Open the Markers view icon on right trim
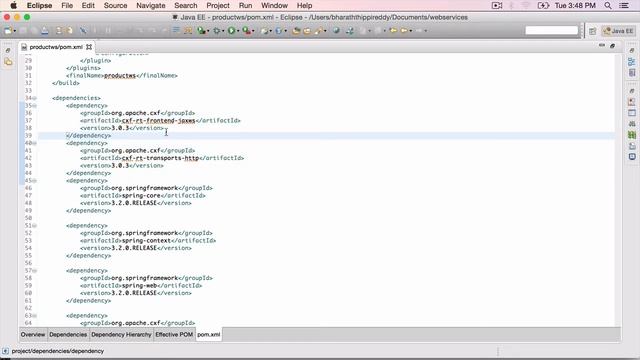 click(632, 102)
